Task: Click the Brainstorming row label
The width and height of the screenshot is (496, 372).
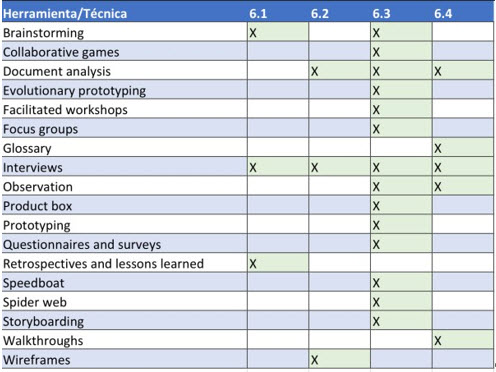Action: [x=43, y=33]
